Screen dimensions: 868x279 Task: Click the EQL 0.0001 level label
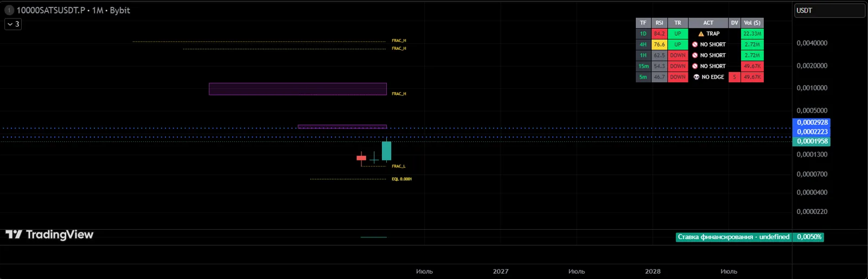tap(401, 179)
